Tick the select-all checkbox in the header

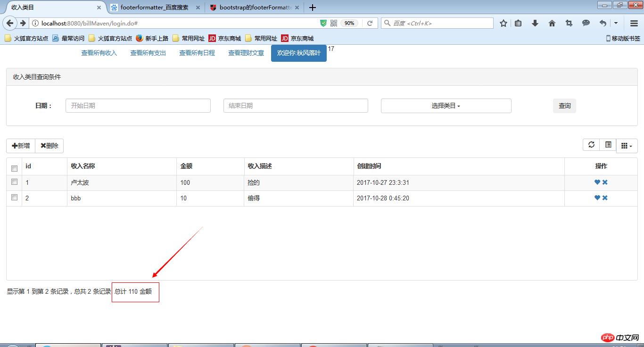coord(14,168)
